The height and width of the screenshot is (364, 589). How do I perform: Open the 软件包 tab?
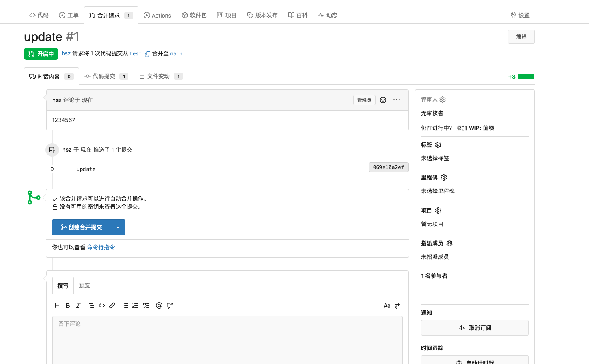pos(194,15)
